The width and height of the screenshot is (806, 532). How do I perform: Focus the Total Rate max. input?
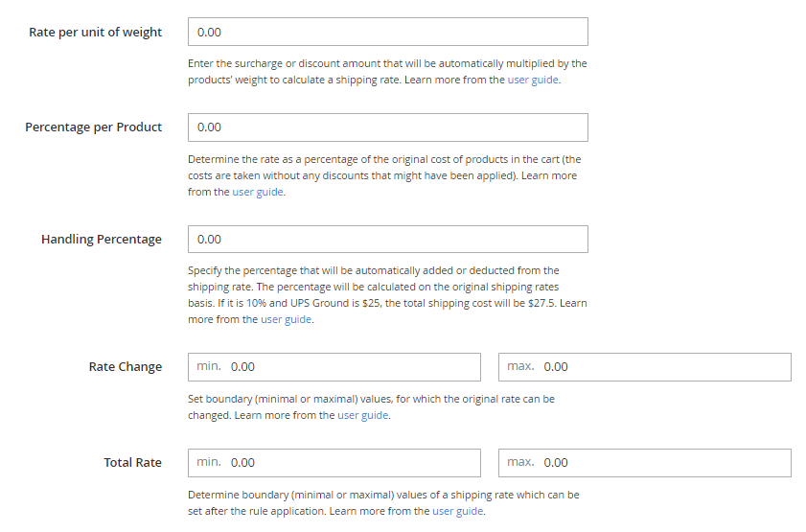(644, 462)
